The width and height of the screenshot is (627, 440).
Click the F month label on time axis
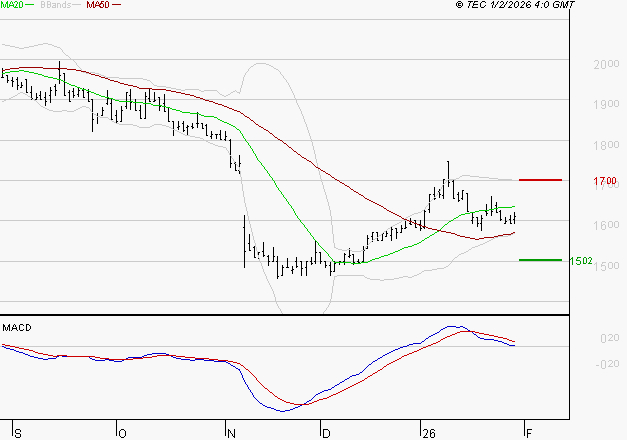coord(529,434)
